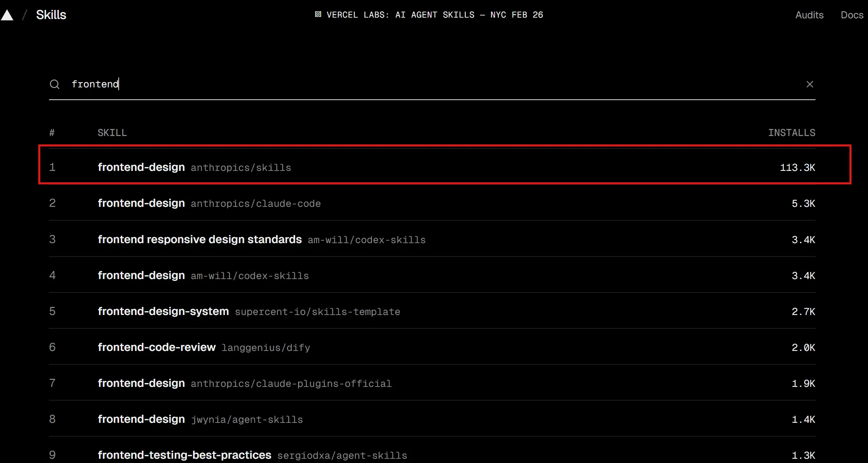868x463 pixels.
Task: Clear the search with X icon
Action: pyautogui.click(x=810, y=84)
